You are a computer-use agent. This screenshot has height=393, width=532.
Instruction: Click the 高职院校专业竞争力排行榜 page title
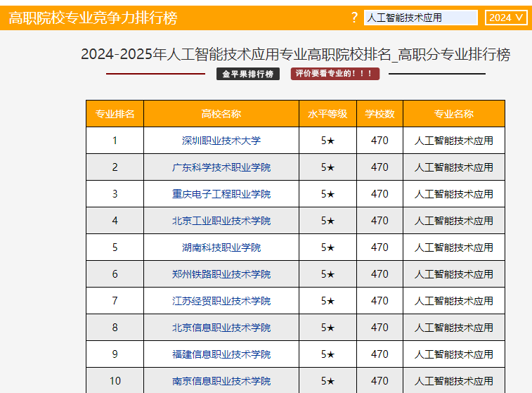(x=93, y=18)
